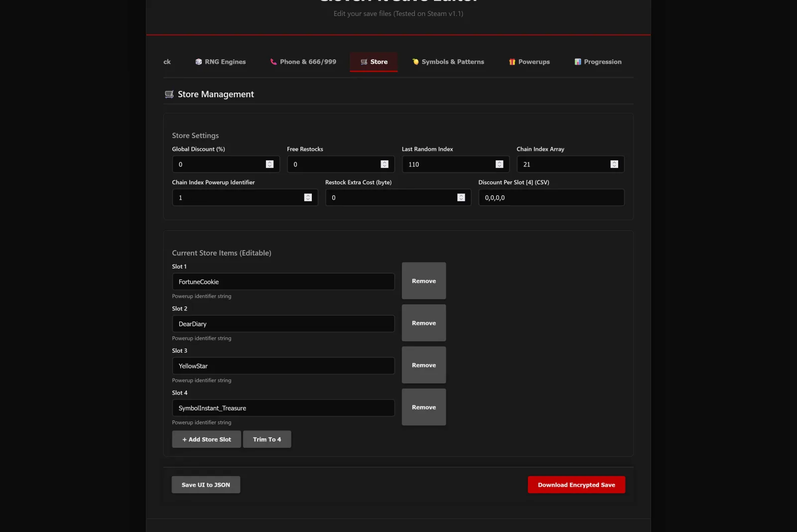
Task: Edit Slot 2 DearDiary field
Action: (x=283, y=324)
